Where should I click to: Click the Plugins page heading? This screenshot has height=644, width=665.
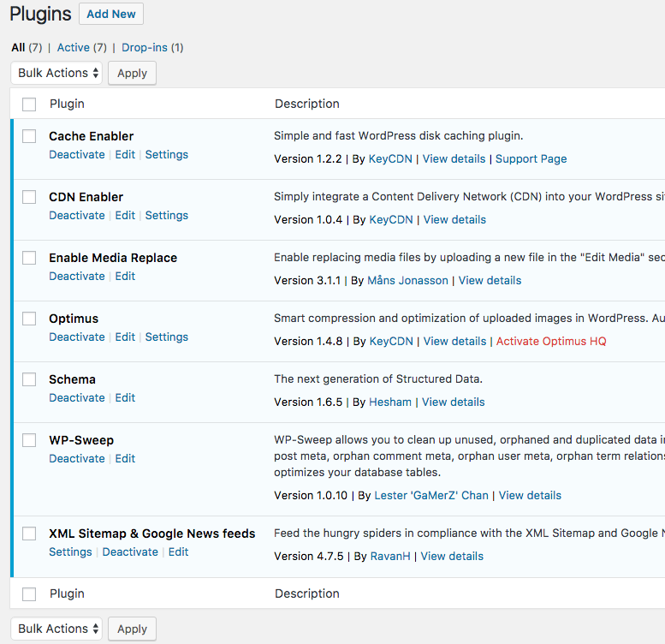(x=41, y=15)
